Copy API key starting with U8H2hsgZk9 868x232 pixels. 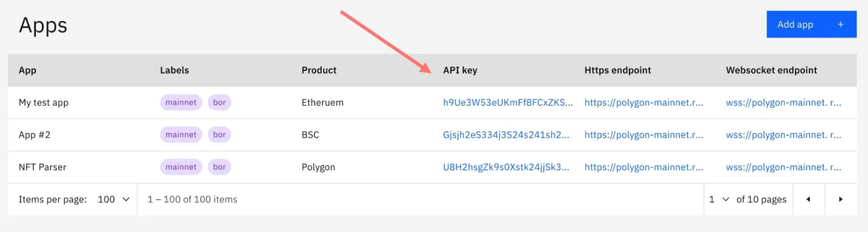tap(506, 167)
